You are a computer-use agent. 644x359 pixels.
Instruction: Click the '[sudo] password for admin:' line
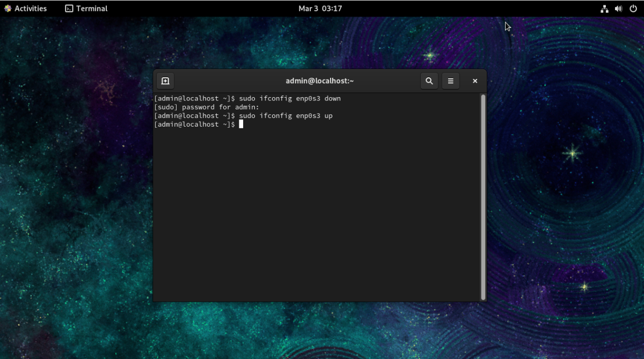[207, 107]
